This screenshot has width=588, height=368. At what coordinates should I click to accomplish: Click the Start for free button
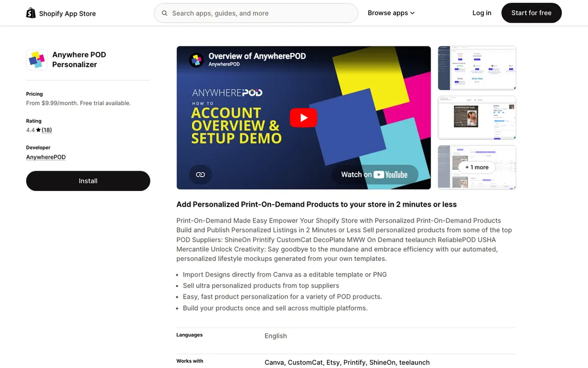click(531, 13)
